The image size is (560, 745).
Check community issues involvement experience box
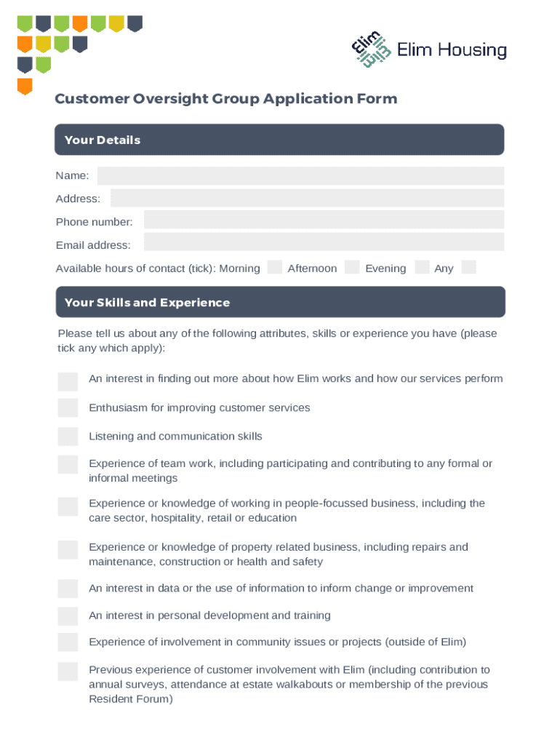click(x=68, y=642)
